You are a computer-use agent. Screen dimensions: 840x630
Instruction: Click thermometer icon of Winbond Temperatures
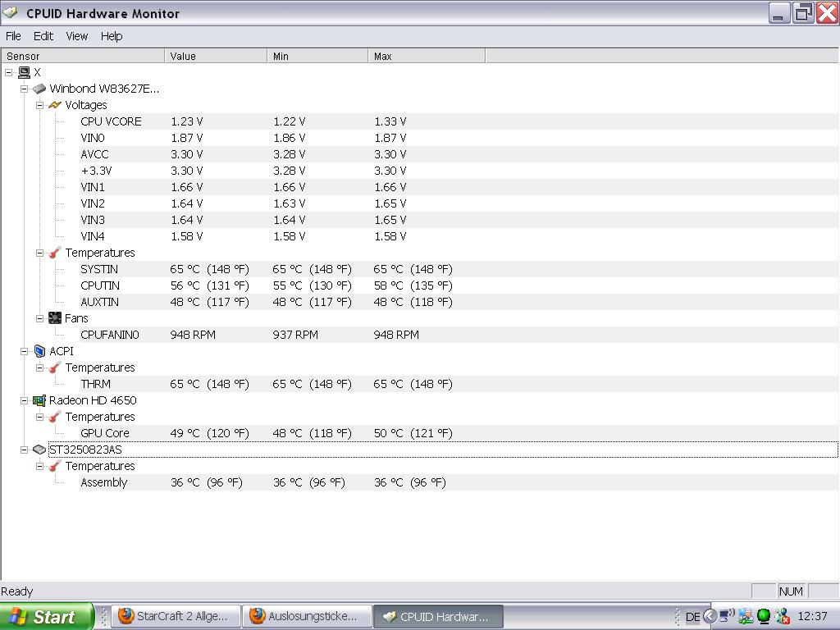(x=55, y=253)
